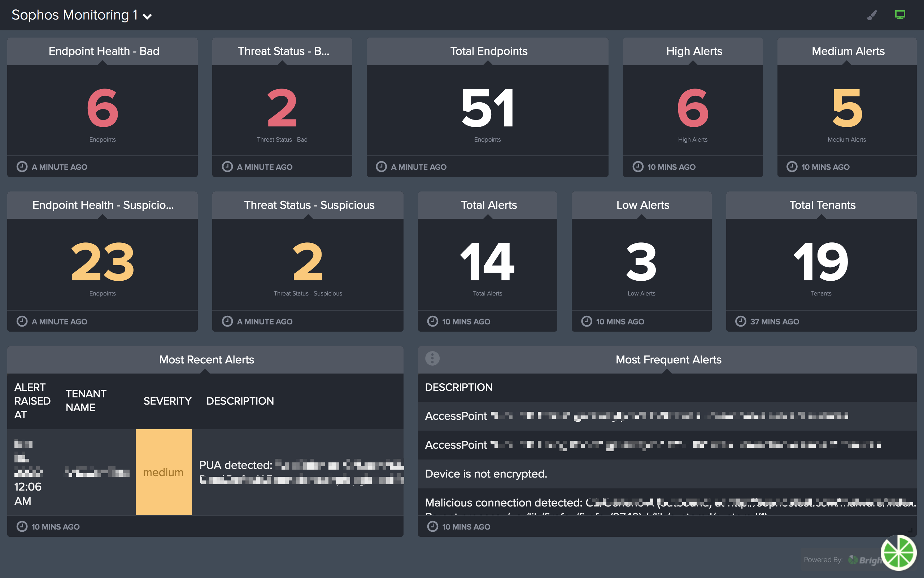This screenshot has width=924, height=578.
Task: Click the 51 Total Endpoints value
Action: tap(488, 108)
